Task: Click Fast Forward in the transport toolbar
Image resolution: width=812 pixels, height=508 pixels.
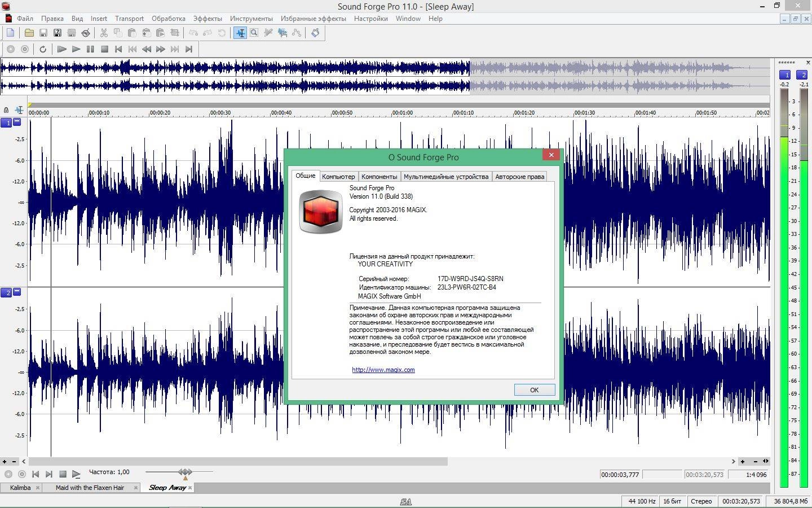Action: (x=161, y=49)
